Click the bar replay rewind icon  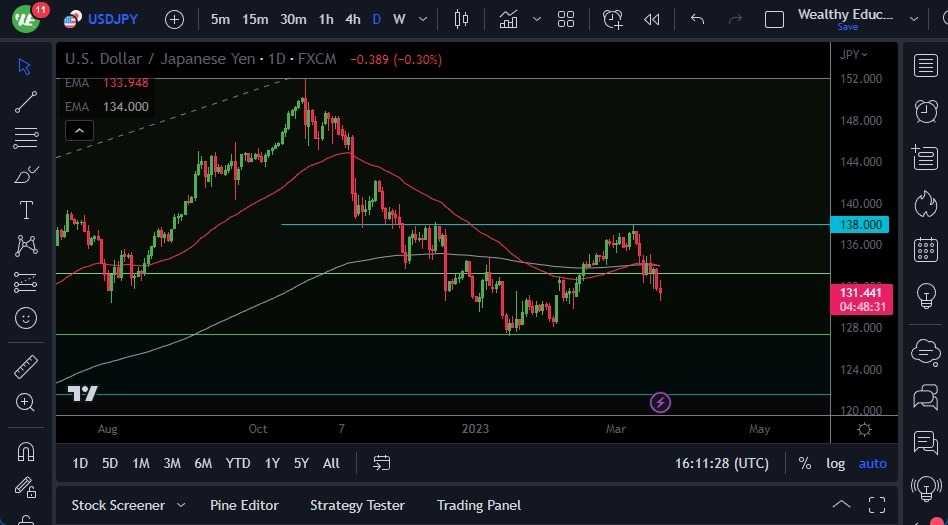pyautogui.click(x=652, y=19)
